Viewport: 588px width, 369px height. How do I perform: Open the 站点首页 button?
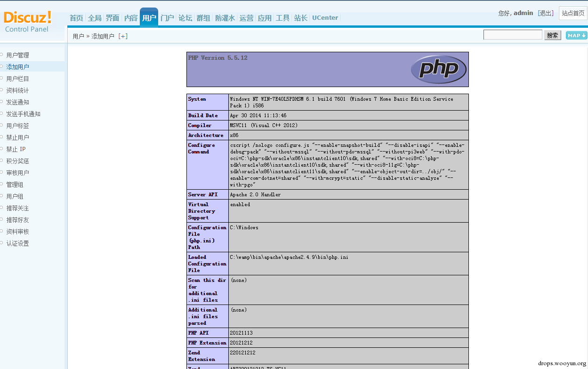point(573,13)
